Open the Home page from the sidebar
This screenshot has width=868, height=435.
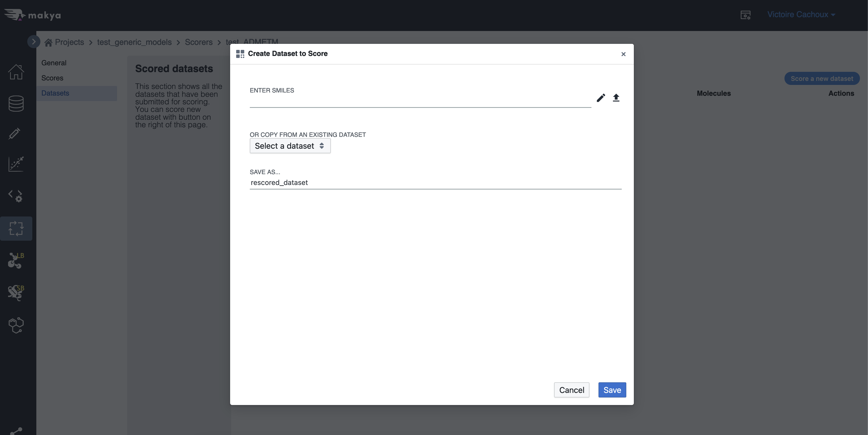pos(16,72)
